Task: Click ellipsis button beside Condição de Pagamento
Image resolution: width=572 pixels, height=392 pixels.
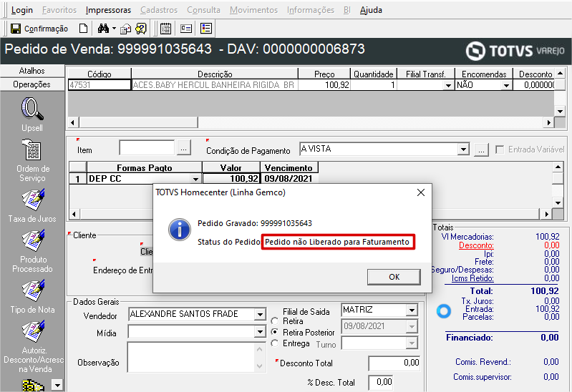Action: [481, 150]
